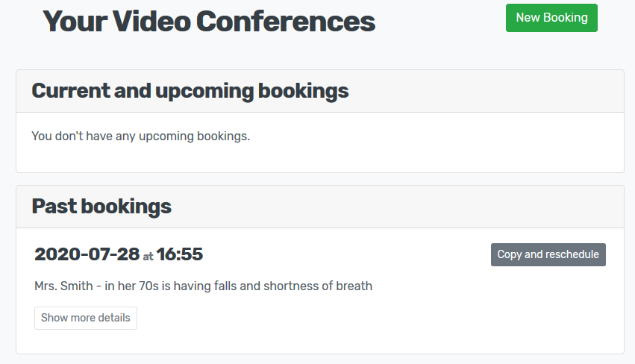
Task: Select the Current and upcoming bookings header
Action: pyautogui.click(x=190, y=91)
